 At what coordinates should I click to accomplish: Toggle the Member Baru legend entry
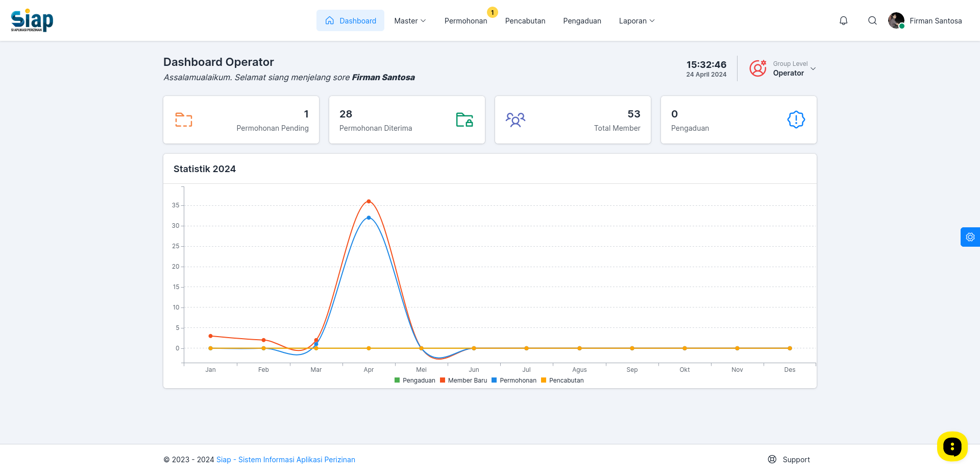tap(463, 381)
